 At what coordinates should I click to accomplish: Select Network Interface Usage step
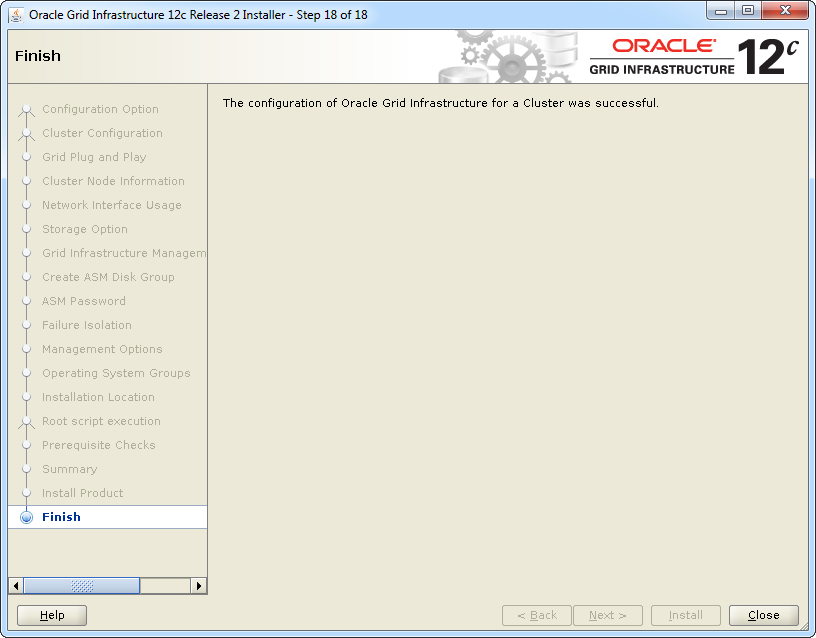(111, 205)
